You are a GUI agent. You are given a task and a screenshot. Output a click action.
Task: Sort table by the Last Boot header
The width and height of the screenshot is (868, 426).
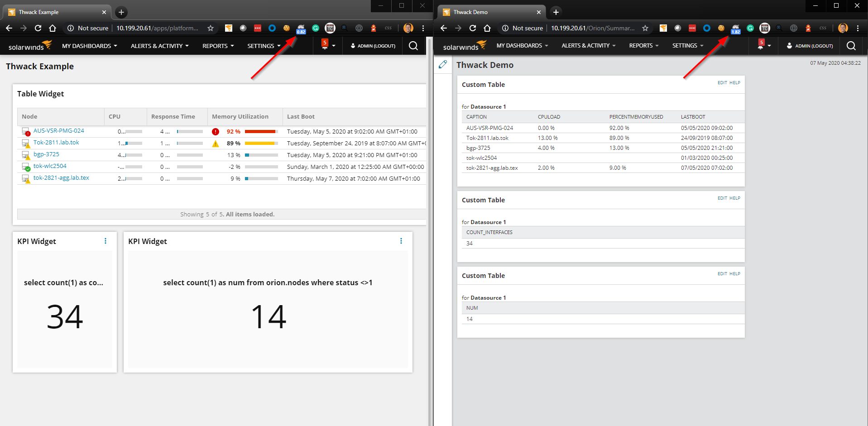tap(354, 117)
